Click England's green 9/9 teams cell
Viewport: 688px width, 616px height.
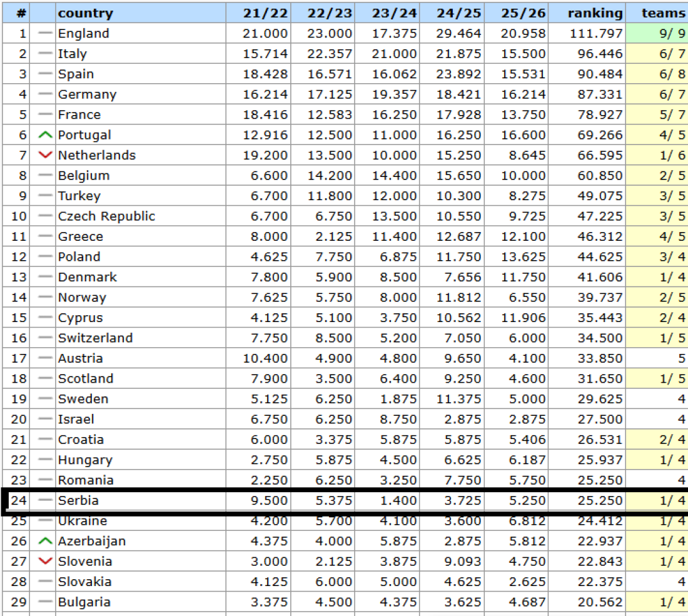tap(664, 34)
